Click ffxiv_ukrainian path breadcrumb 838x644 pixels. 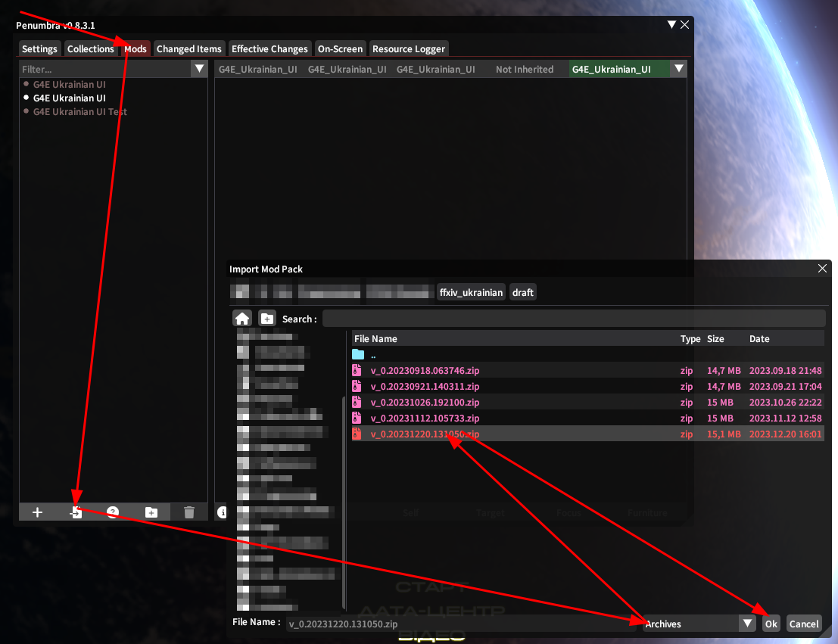pyautogui.click(x=472, y=292)
